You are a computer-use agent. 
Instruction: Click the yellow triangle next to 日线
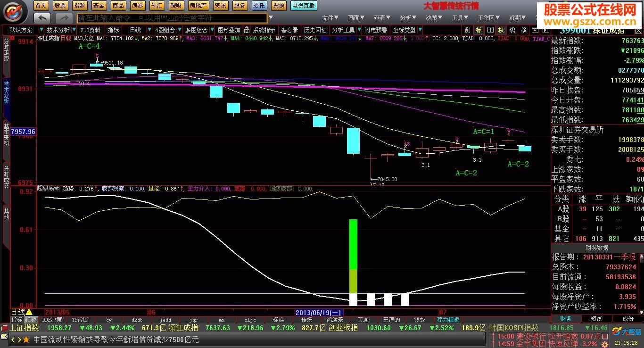click(29, 312)
